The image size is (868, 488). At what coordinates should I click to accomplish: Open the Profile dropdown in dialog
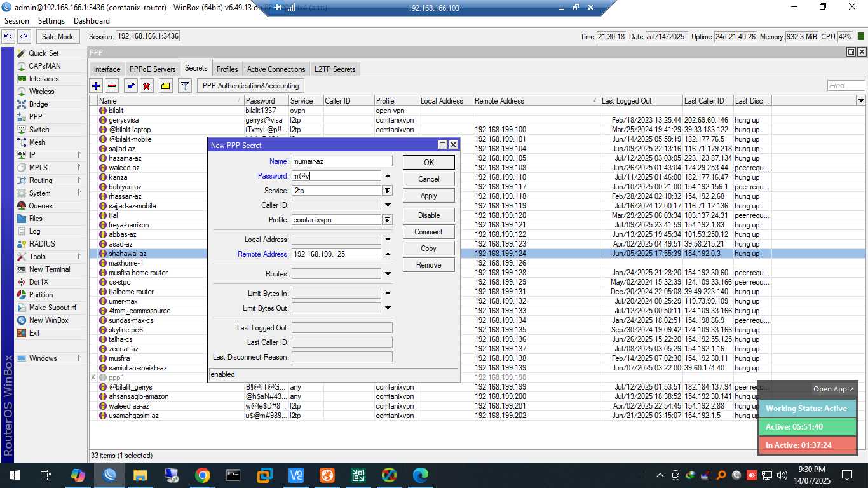click(387, 220)
